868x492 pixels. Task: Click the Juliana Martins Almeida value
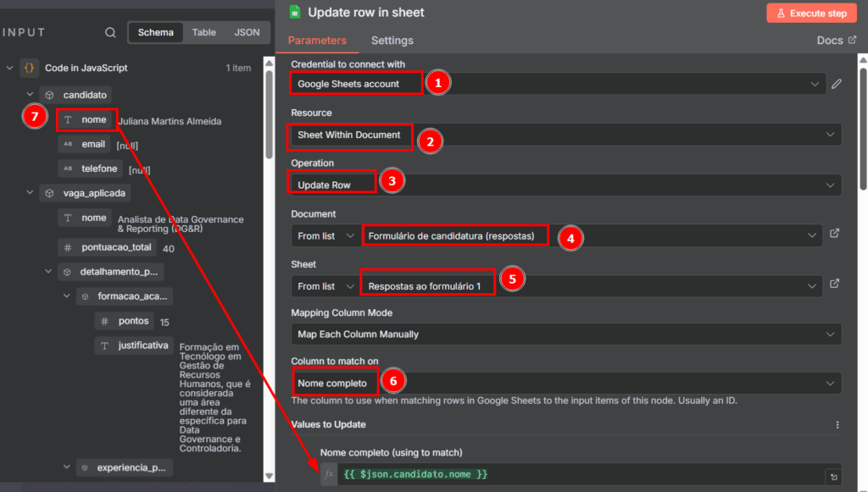click(170, 122)
